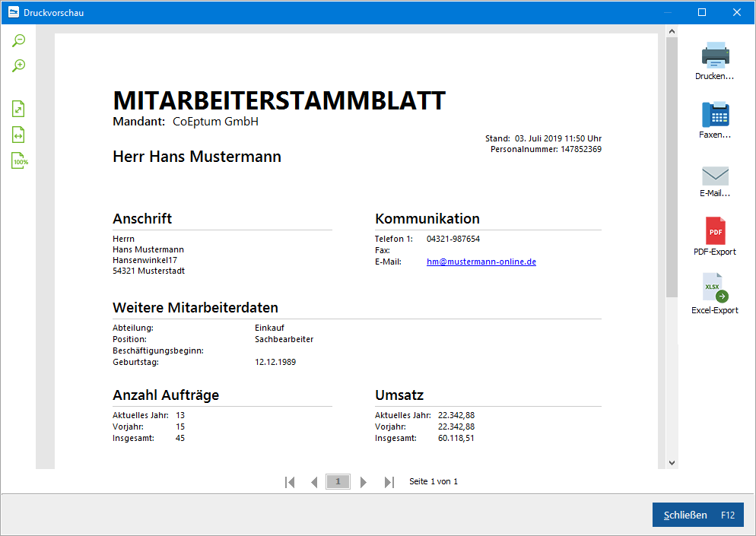
Task: Click Umsatz Insgesamt value 60.118,51
Action: pos(456,438)
